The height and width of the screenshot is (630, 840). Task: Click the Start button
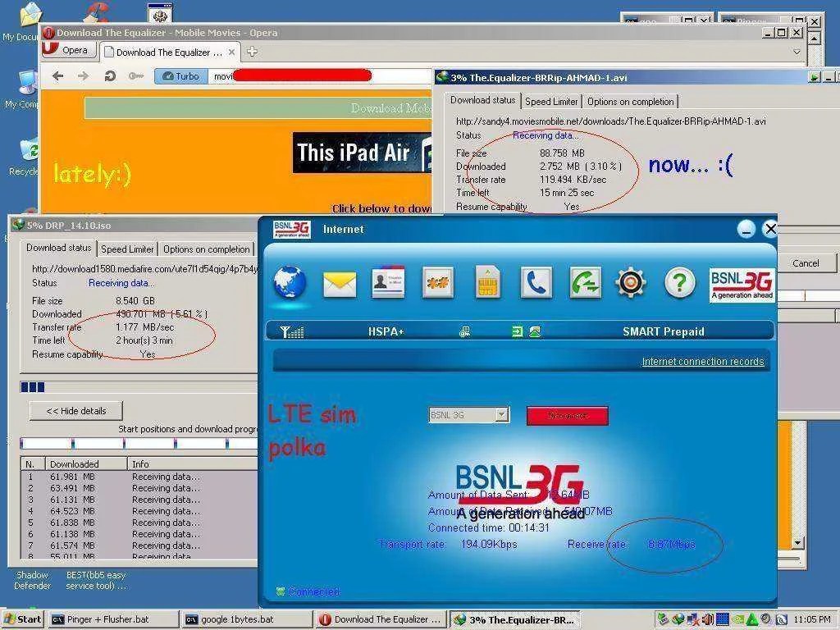(23, 619)
